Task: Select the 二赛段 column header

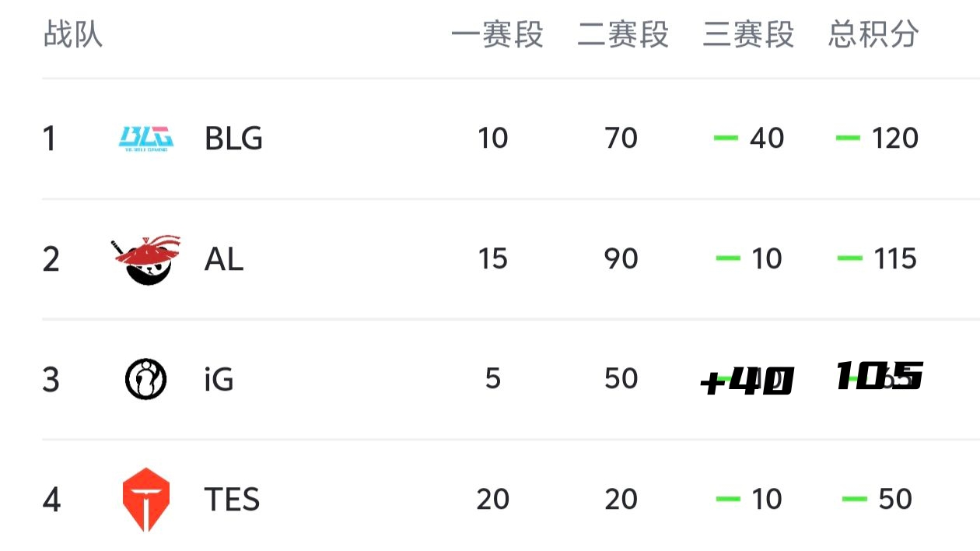Action: coord(623,35)
